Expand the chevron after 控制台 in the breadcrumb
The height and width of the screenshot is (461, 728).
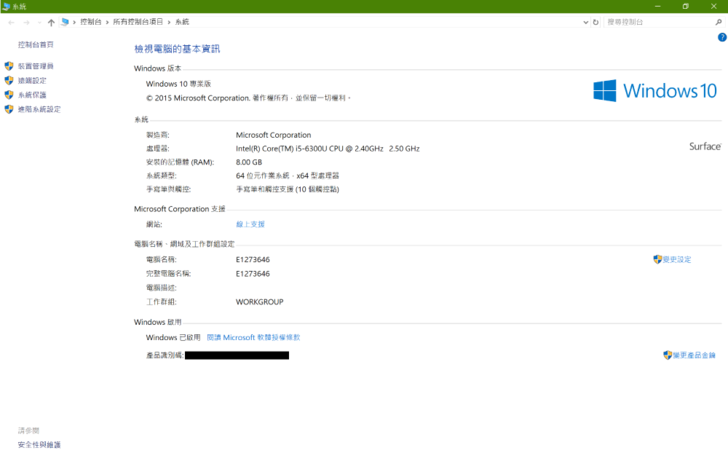point(106,22)
